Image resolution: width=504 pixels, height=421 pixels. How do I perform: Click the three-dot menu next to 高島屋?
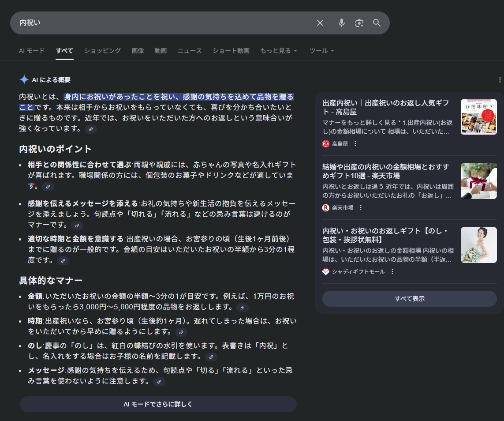pos(355,143)
